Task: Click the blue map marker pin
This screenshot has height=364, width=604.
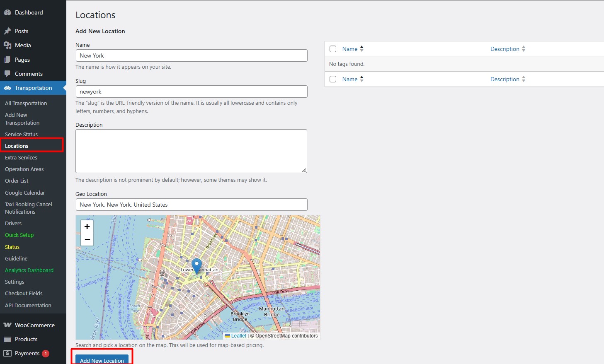Action: pos(196,265)
